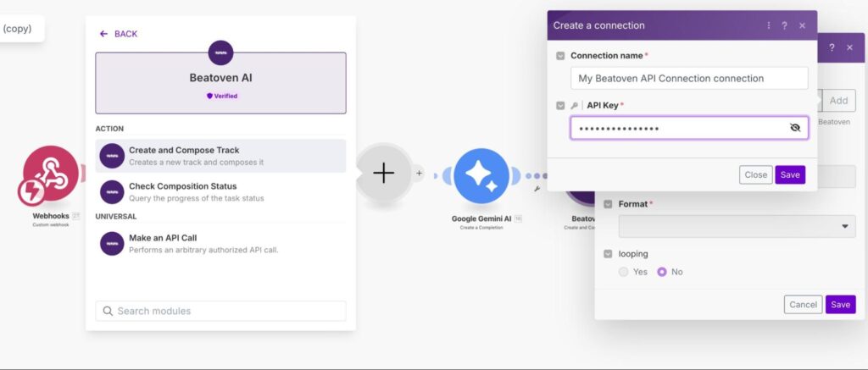Click Cancel in the module settings panel
Image resolution: width=868 pixels, height=370 pixels.
(803, 305)
